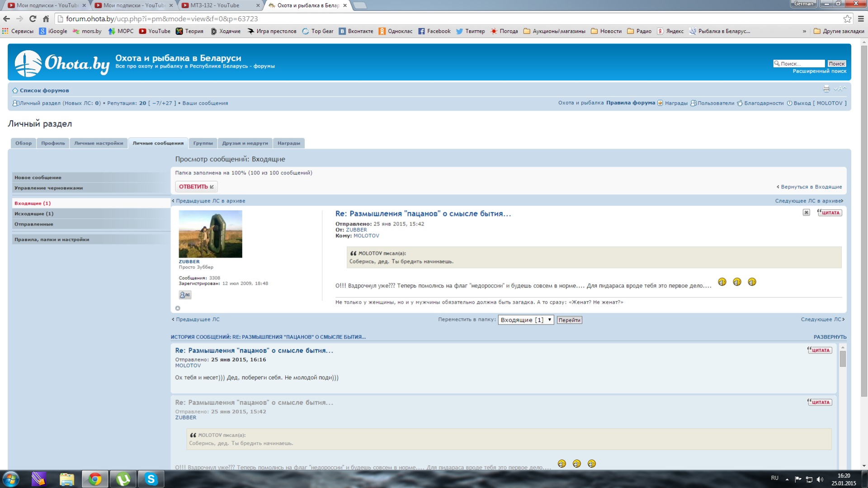Click the change font size icon
The height and width of the screenshot is (488, 868).
point(840,89)
